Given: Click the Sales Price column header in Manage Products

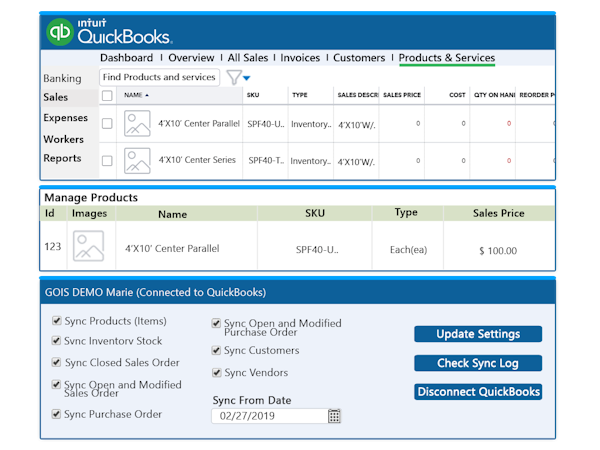Looking at the screenshot, I should coord(498,213).
